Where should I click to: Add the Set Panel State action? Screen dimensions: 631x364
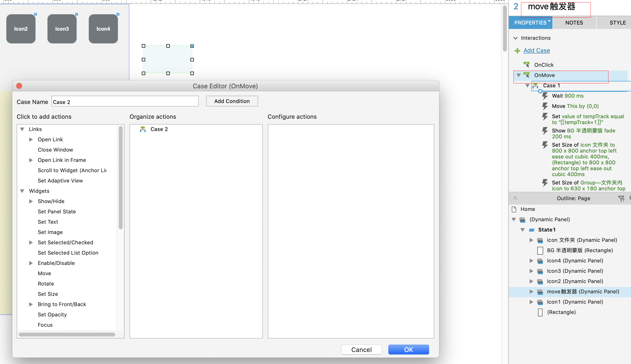(x=57, y=212)
